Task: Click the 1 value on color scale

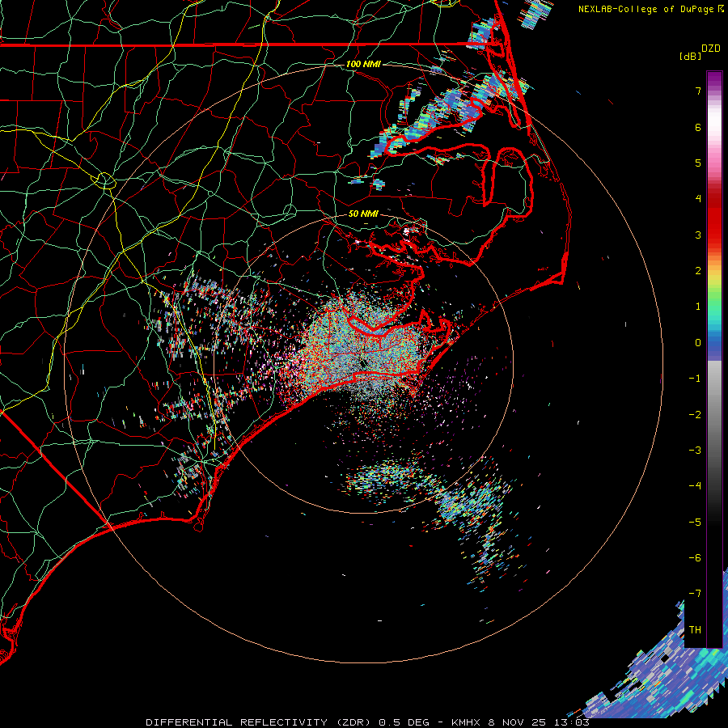Action: [698, 307]
